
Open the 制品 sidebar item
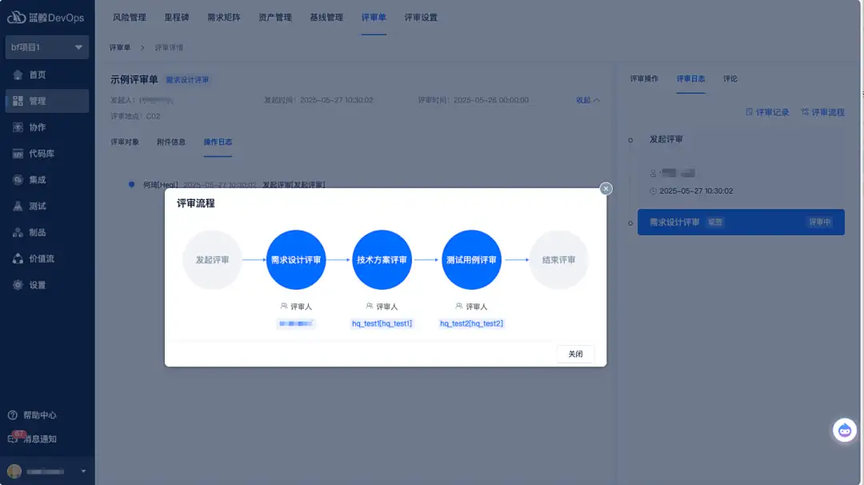click(47, 232)
